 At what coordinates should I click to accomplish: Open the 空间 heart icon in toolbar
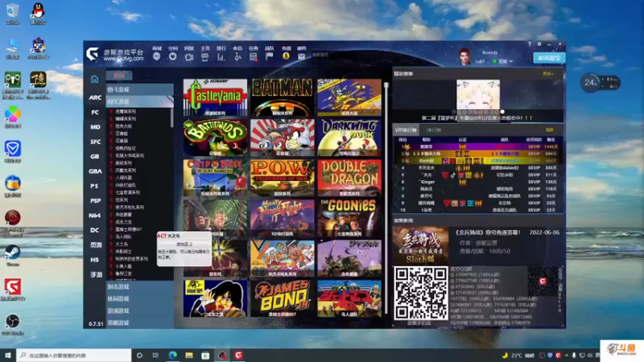pos(172,56)
